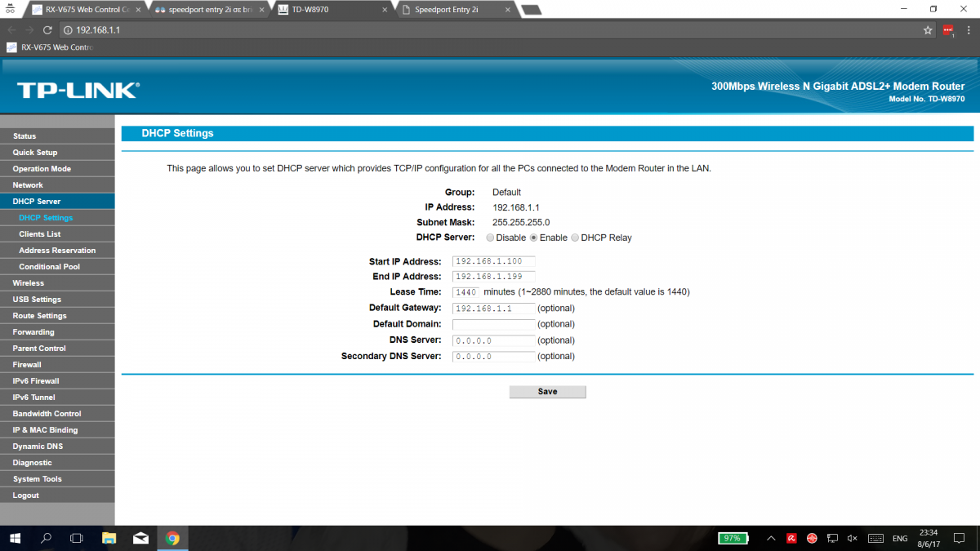Click Logout in the sidebar
The width and height of the screenshot is (980, 551).
point(57,495)
